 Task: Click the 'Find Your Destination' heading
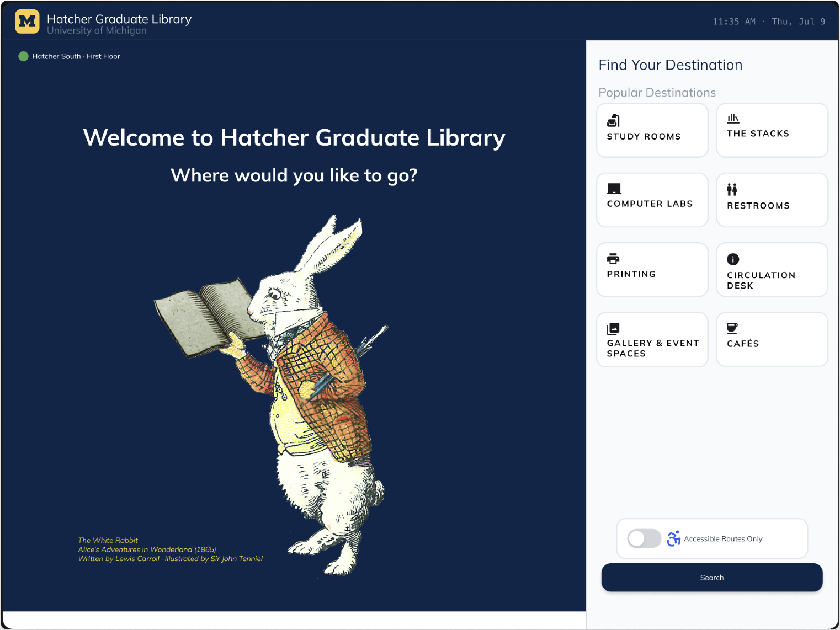pyautogui.click(x=671, y=65)
